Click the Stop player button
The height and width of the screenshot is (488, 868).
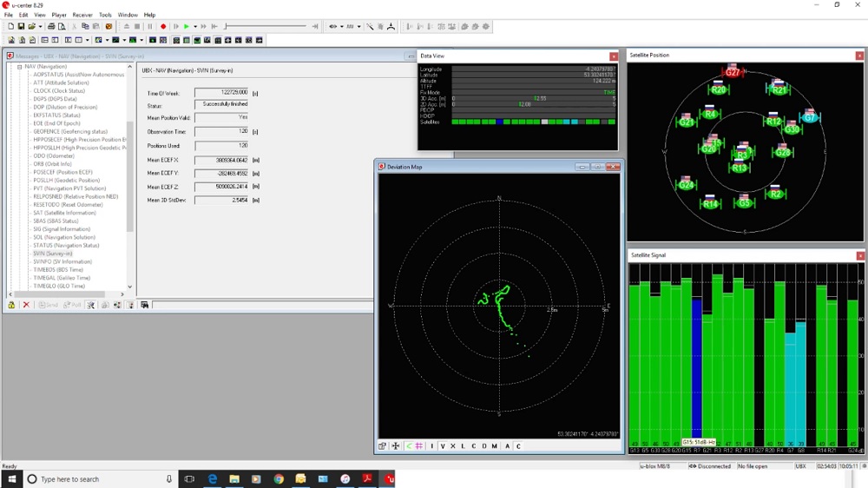point(137,27)
